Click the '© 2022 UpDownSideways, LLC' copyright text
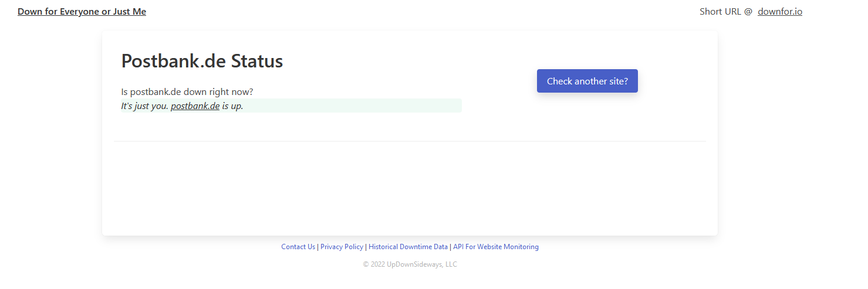The width and height of the screenshot is (868, 289). (410, 264)
